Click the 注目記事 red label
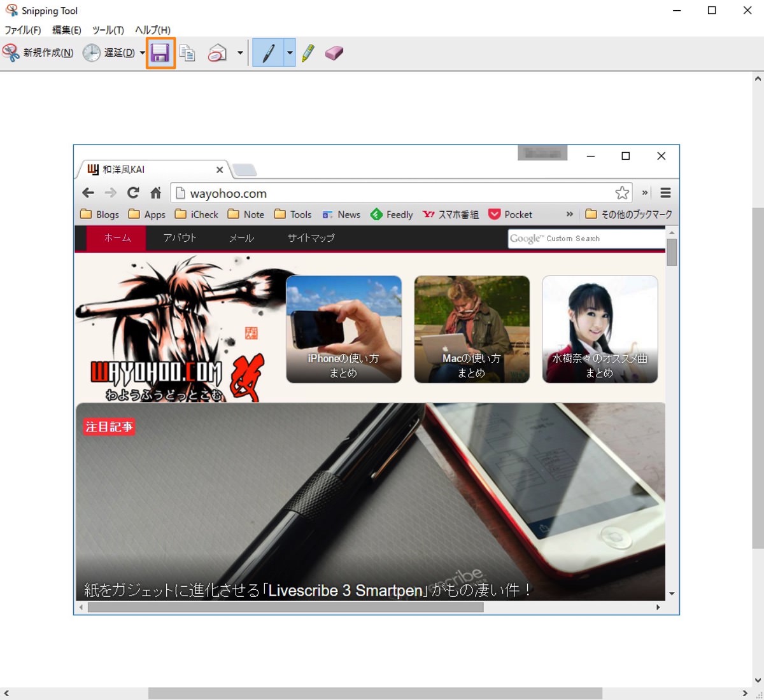The height and width of the screenshot is (700, 764). click(x=109, y=426)
